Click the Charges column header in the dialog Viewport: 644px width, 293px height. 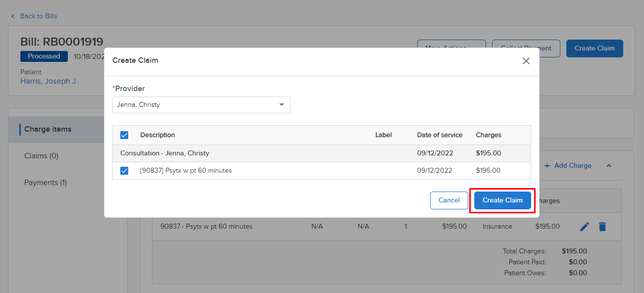(489, 135)
